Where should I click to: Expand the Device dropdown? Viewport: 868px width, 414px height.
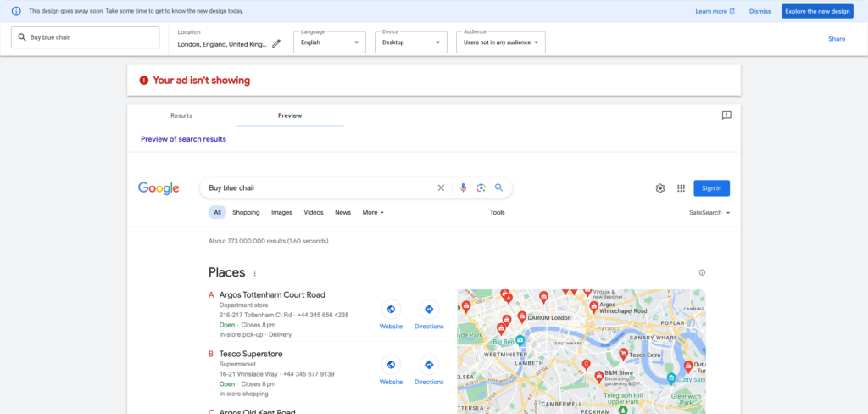pyautogui.click(x=410, y=42)
